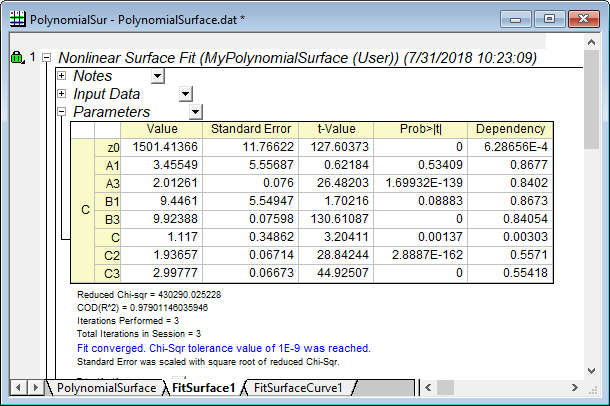The height and width of the screenshot is (406, 610).
Task: Collapse the Nonlinear Surface Fit report node
Action: (x=47, y=58)
